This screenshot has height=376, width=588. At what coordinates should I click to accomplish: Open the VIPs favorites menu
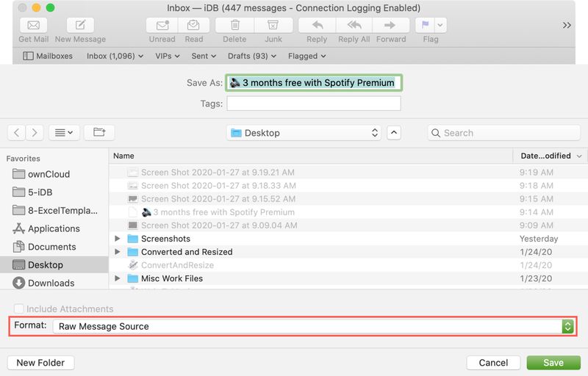[x=168, y=56]
